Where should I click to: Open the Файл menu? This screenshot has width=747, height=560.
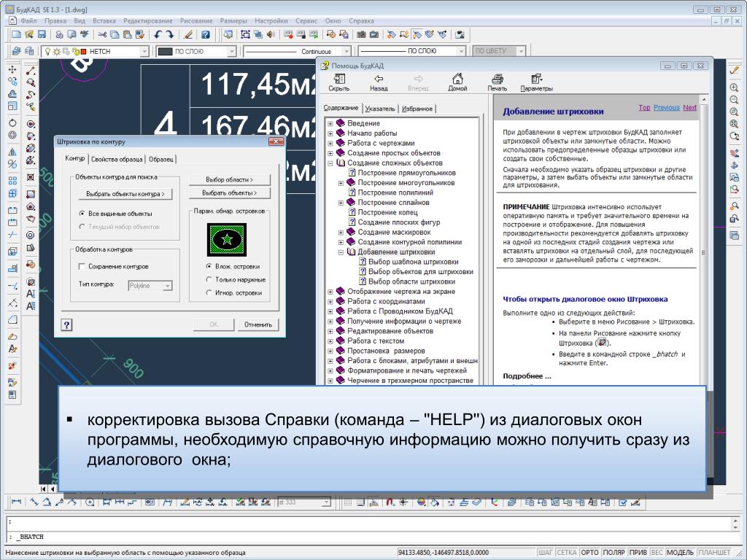[28, 21]
